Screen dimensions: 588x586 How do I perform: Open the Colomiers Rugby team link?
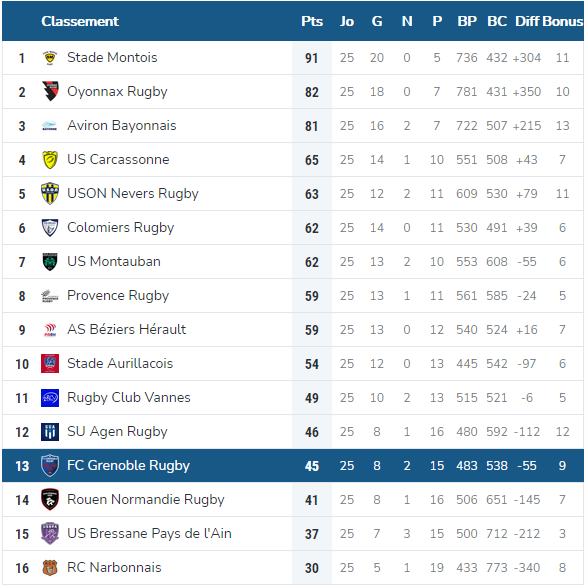click(x=120, y=228)
